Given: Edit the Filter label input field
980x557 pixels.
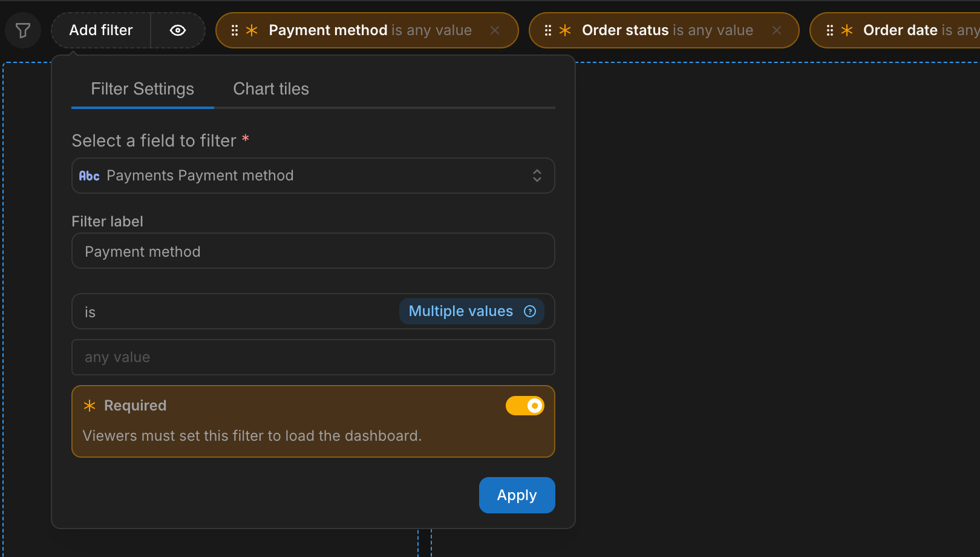Looking at the screenshot, I should [x=313, y=251].
